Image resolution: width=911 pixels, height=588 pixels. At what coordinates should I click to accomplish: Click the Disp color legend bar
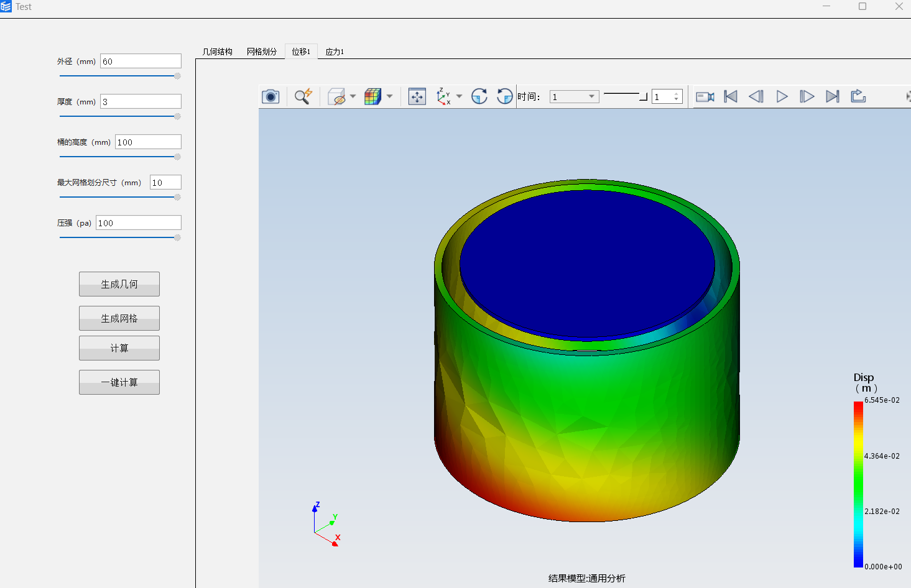pos(858,484)
